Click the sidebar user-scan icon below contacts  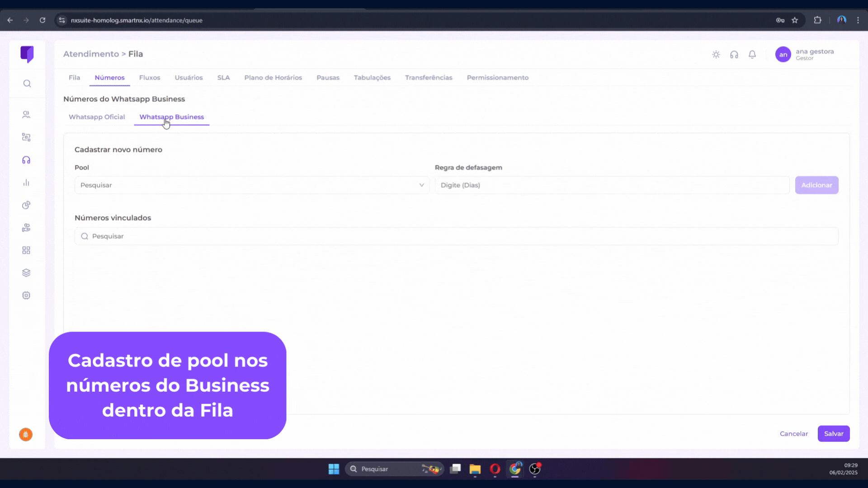point(26,137)
